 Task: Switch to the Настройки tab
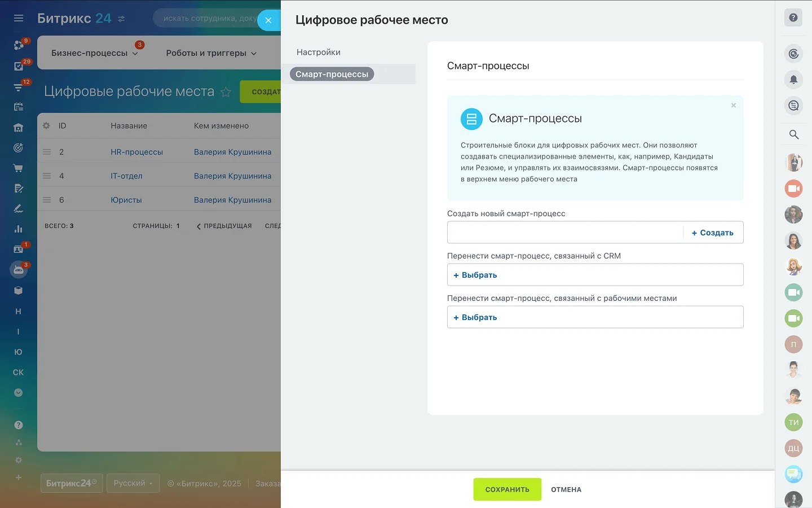click(319, 52)
